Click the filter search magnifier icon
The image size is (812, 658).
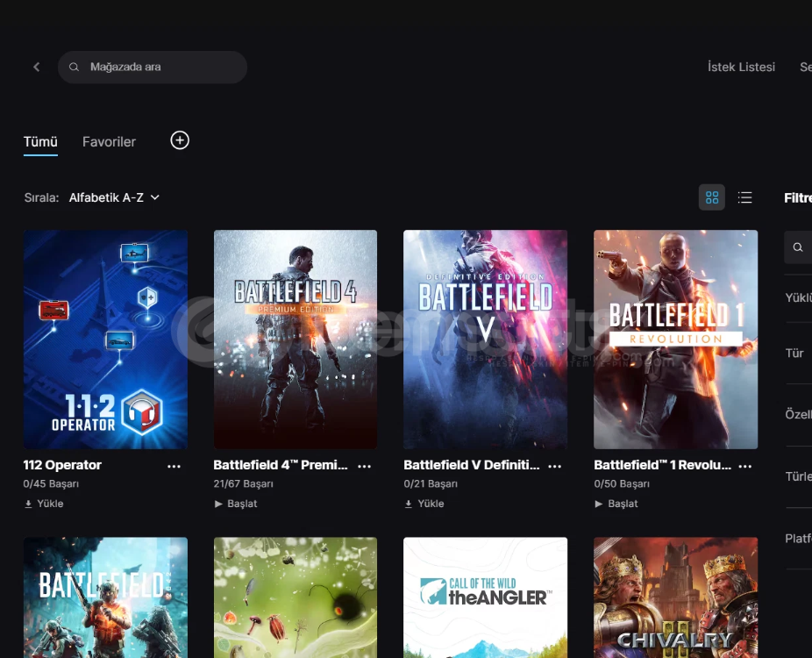point(798,247)
